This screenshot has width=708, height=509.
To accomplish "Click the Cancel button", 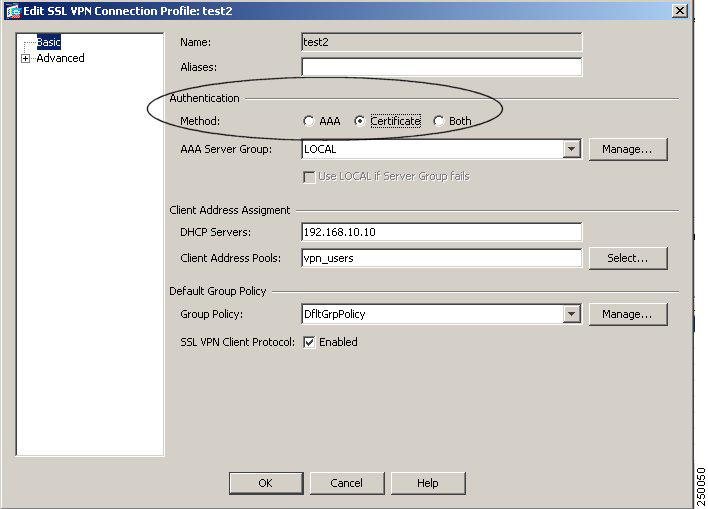I will [346, 483].
